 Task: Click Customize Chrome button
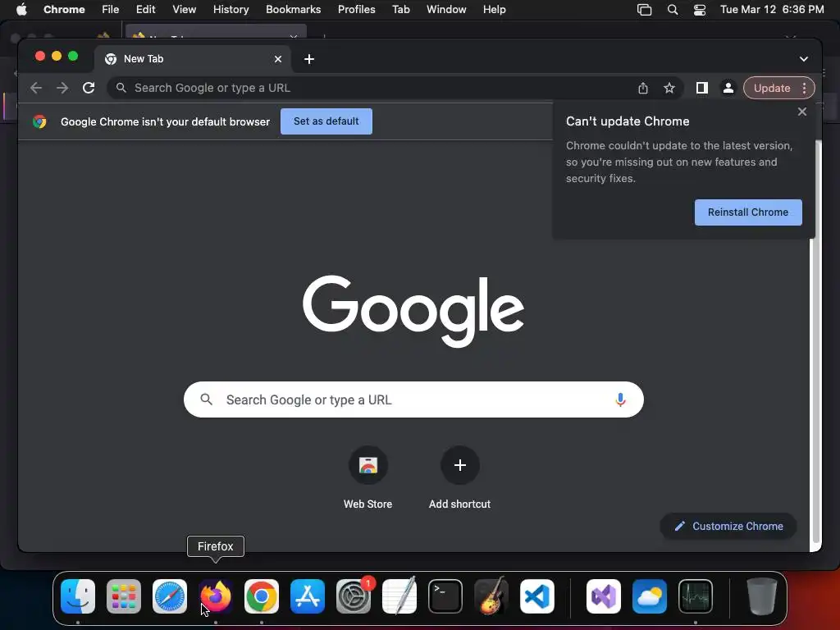tap(728, 526)
